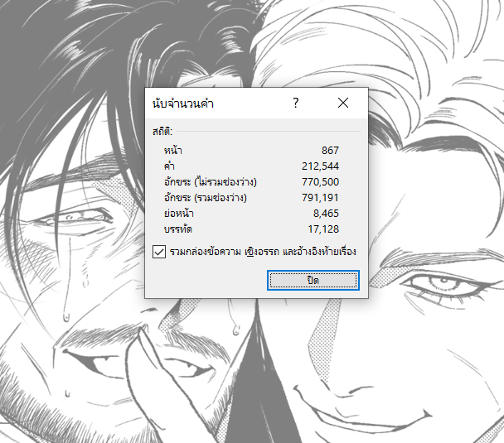Click the value 791,191
The width and height of the screenshot is (504, 443).
[320, 198]
